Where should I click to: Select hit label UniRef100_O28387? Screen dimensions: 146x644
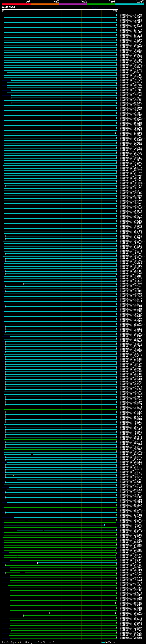tap(131, 628)
